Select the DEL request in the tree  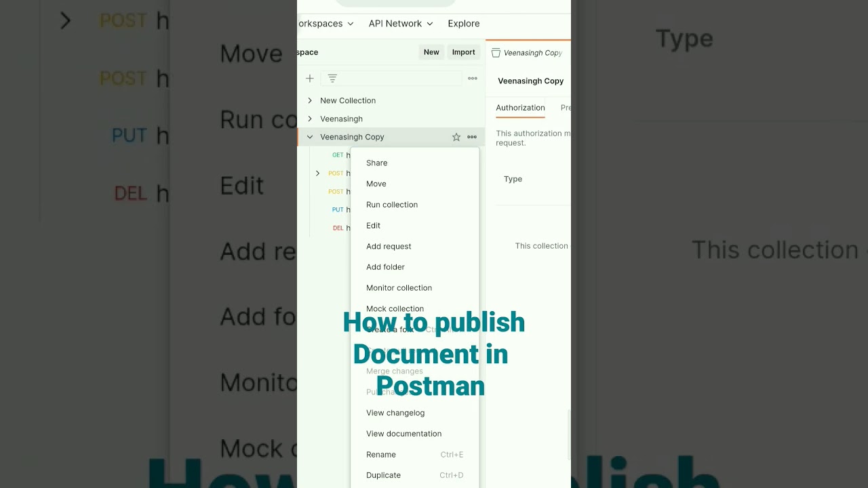point(341,228)
